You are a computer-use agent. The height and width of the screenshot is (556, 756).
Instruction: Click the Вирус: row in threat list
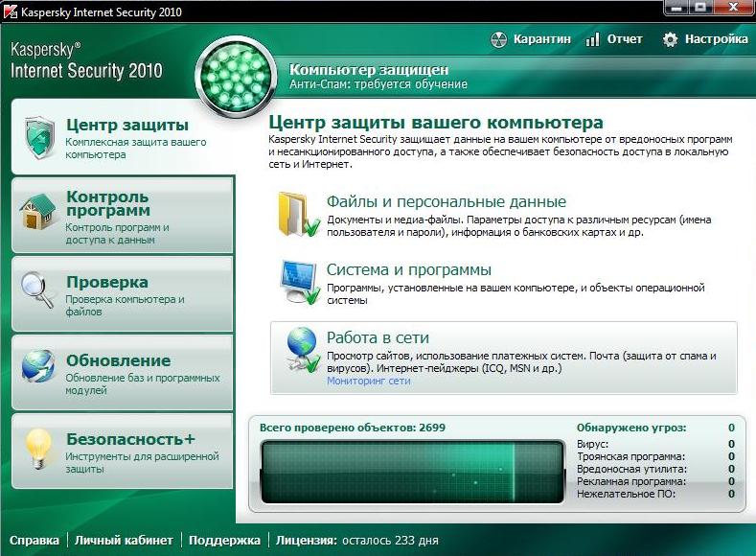pyautogui.click(x=655, y=444)
